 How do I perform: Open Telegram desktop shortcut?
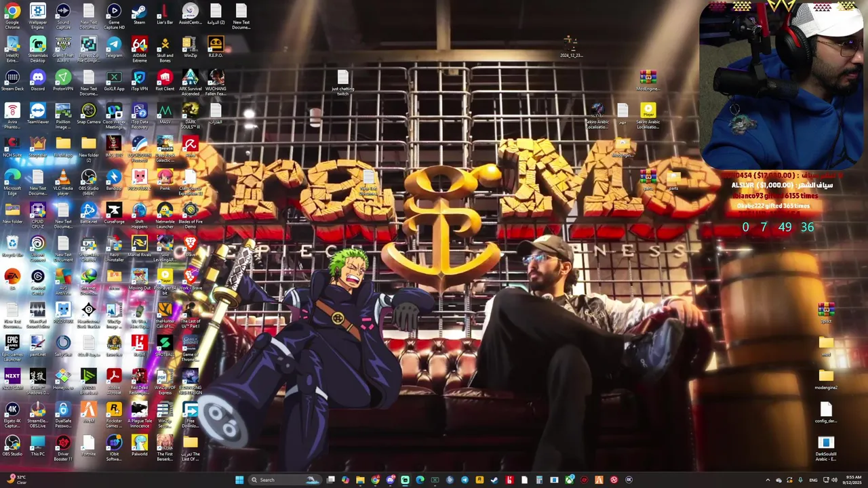pos(114,48)
